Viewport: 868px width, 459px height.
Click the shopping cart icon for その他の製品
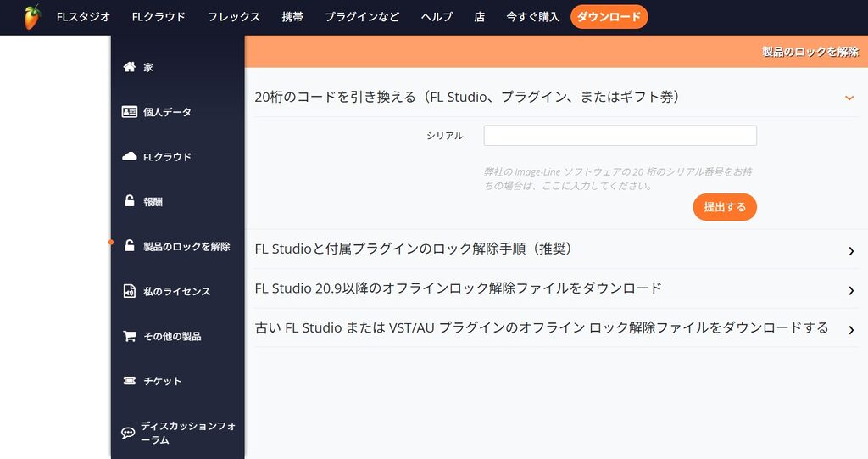(130, 336)
